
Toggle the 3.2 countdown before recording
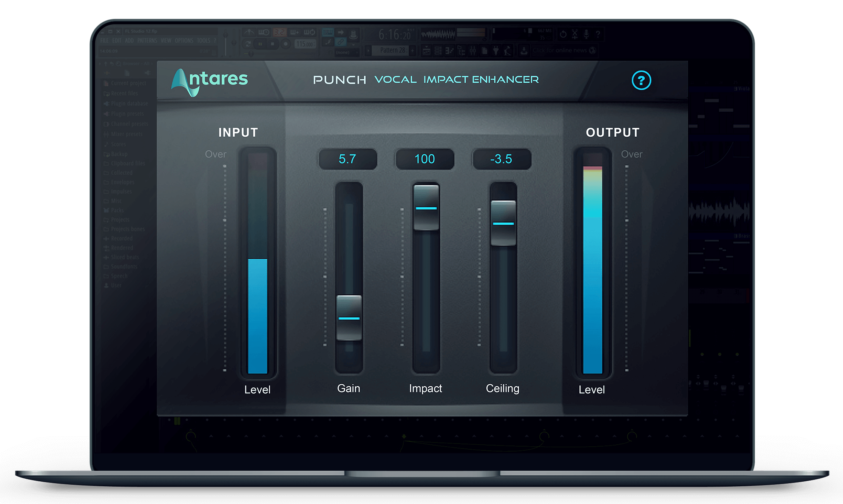(x=280, y=32)
